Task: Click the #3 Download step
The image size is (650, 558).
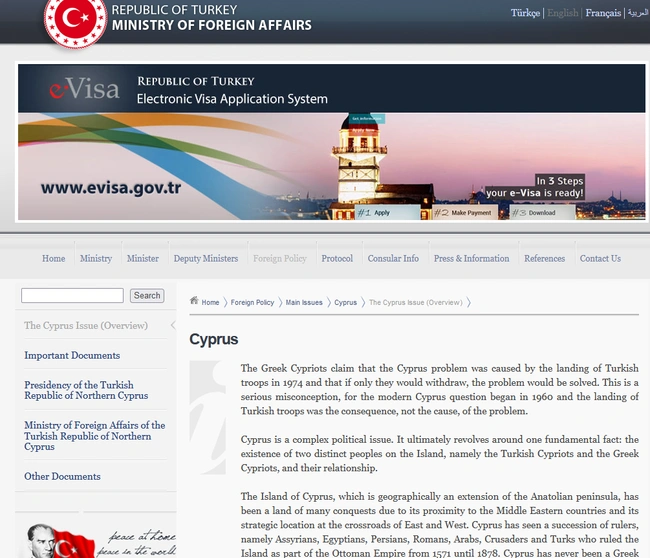Action: (x=542, y=212)
